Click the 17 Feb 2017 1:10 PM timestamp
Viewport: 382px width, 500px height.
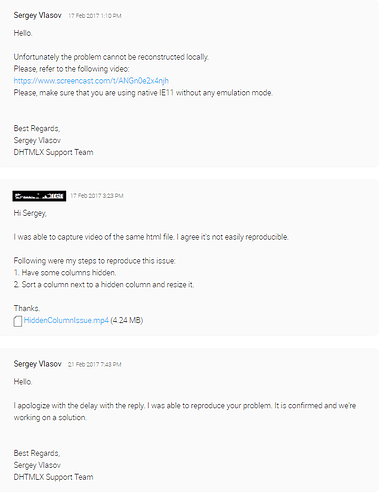(95, 16)
